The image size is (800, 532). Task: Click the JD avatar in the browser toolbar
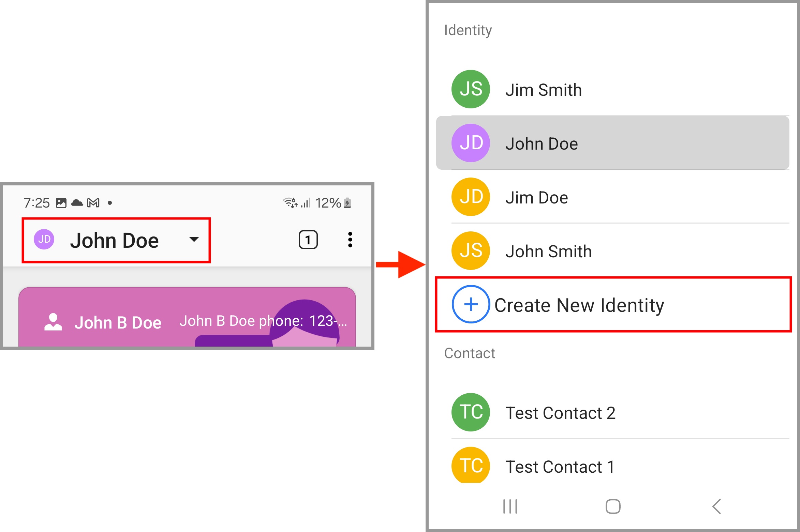tap(44, 240)
